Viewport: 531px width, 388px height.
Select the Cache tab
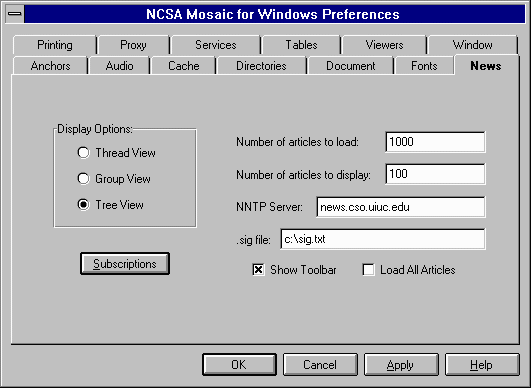click(x=183, y=65)
